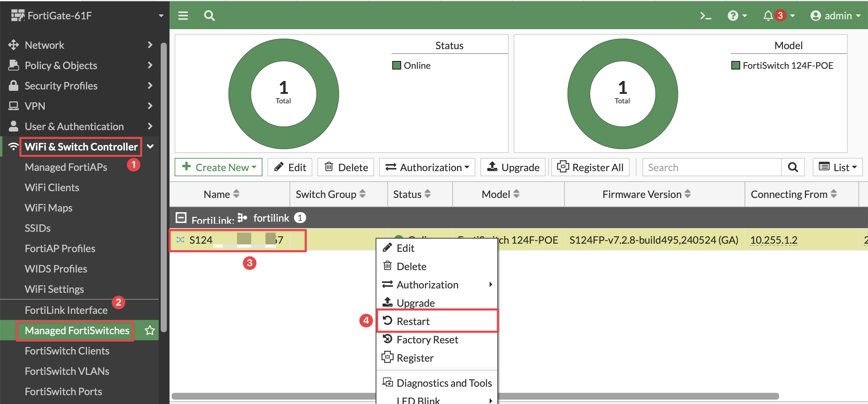Expand the VPN menu
This screenshot has height=404, width=868.
(79, 106)
